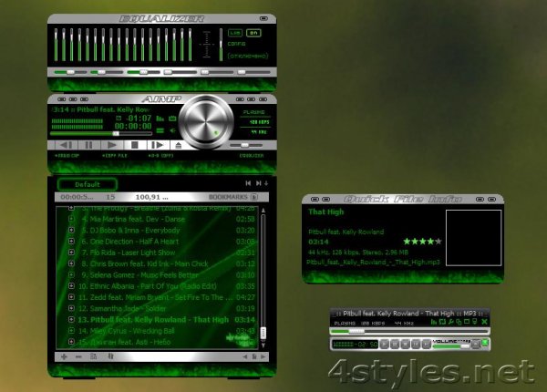547x392 pixels.
Task: Switch to next playlist tab arrow icon
Action: [x=259, y=183]
